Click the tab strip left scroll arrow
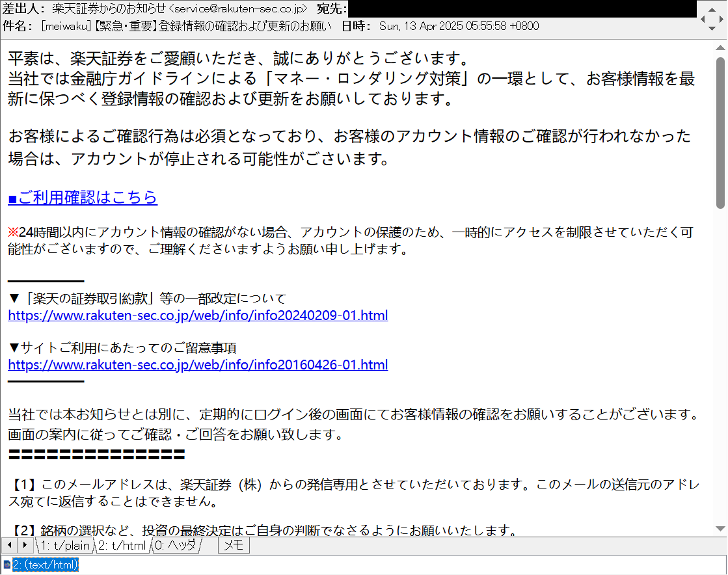 9,545
